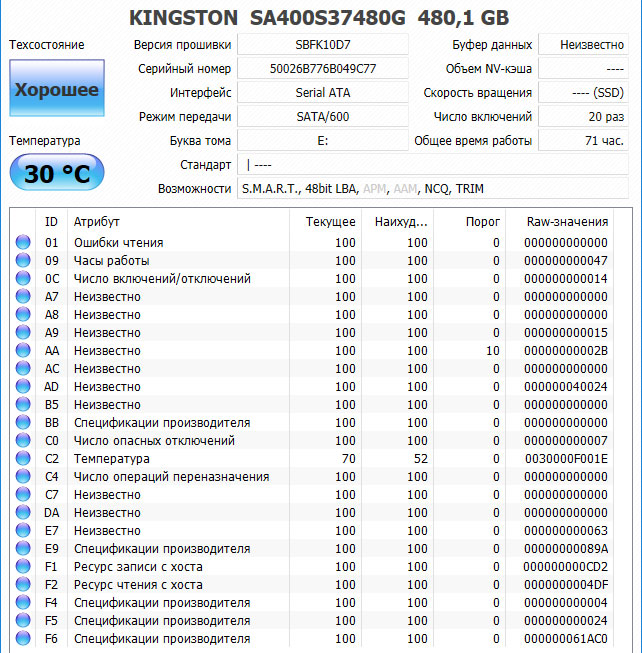The height and width of the screenshot is (653, 642).
Task: Click the Порог column header
Action: 470,222
